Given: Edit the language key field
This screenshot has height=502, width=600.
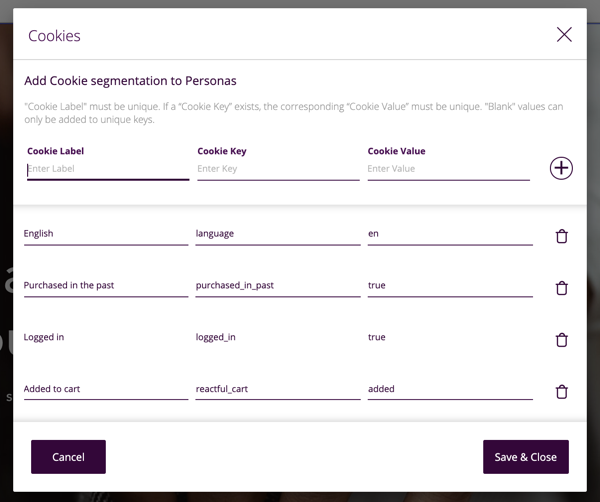Looking at the screenshot, I should point(278,234).
